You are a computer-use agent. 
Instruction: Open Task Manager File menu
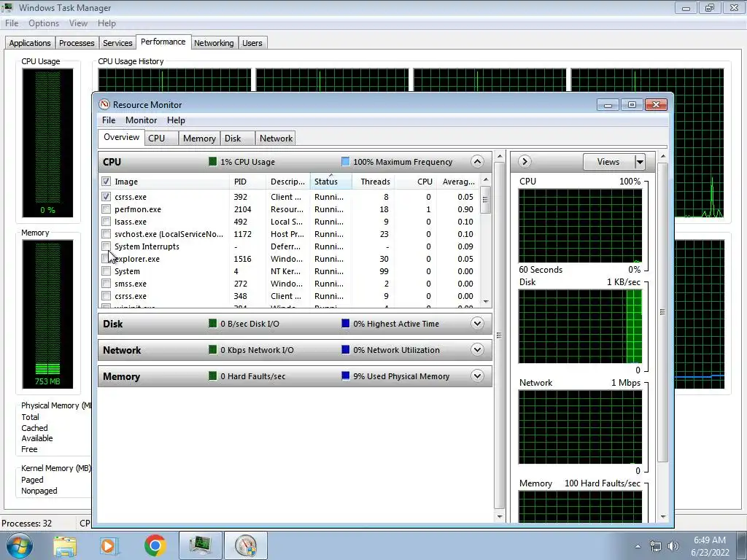(12, 23)
